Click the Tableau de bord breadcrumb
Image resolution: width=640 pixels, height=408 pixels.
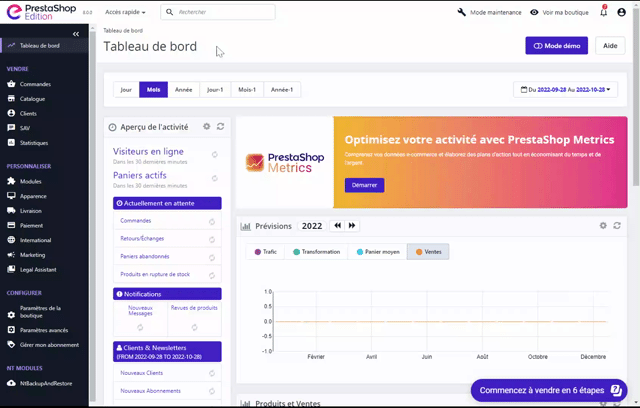(123, 31)
